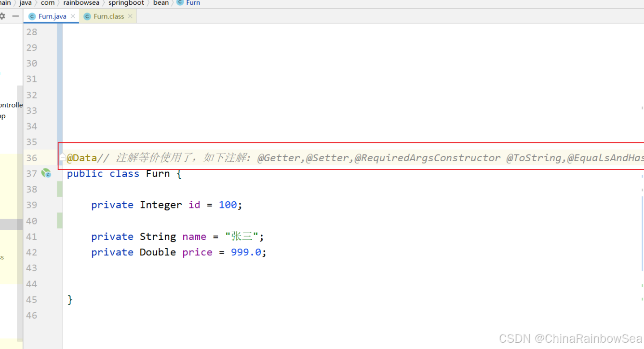The width and height of the screenshot is (644, 349).
Task: Place the cursor on the @Data annotation
Action: pos(82,158)
